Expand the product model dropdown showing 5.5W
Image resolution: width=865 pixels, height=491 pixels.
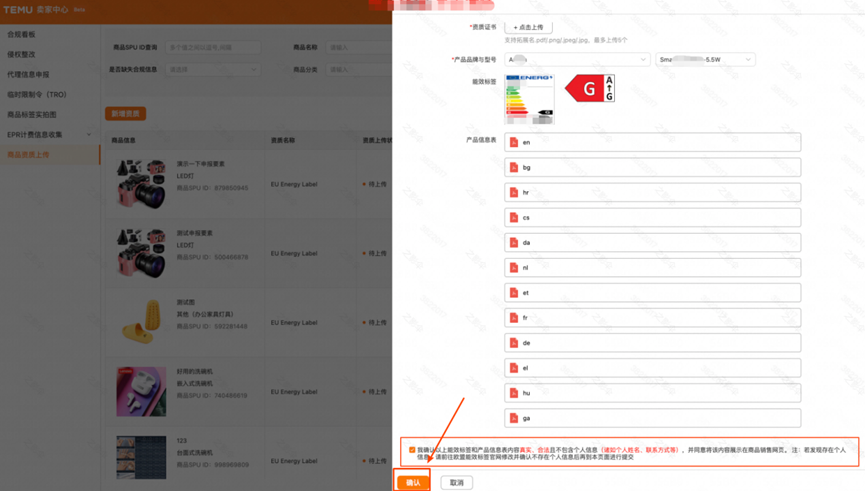click(x=705, y=60)
